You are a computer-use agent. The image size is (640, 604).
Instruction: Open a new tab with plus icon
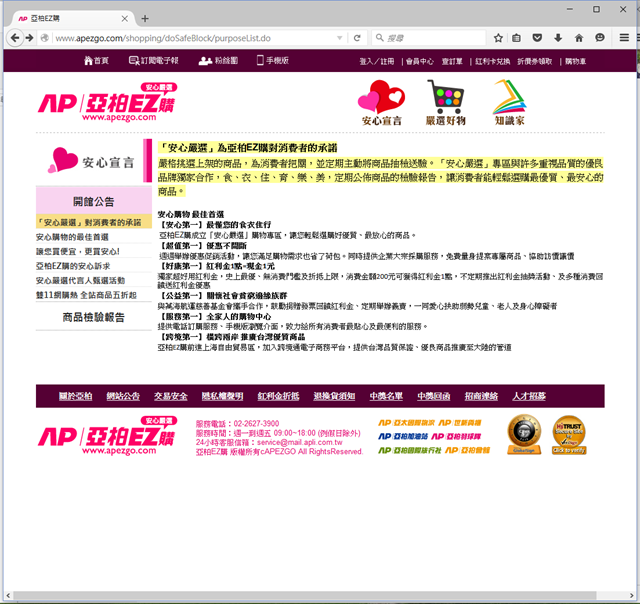coord(145,19)
